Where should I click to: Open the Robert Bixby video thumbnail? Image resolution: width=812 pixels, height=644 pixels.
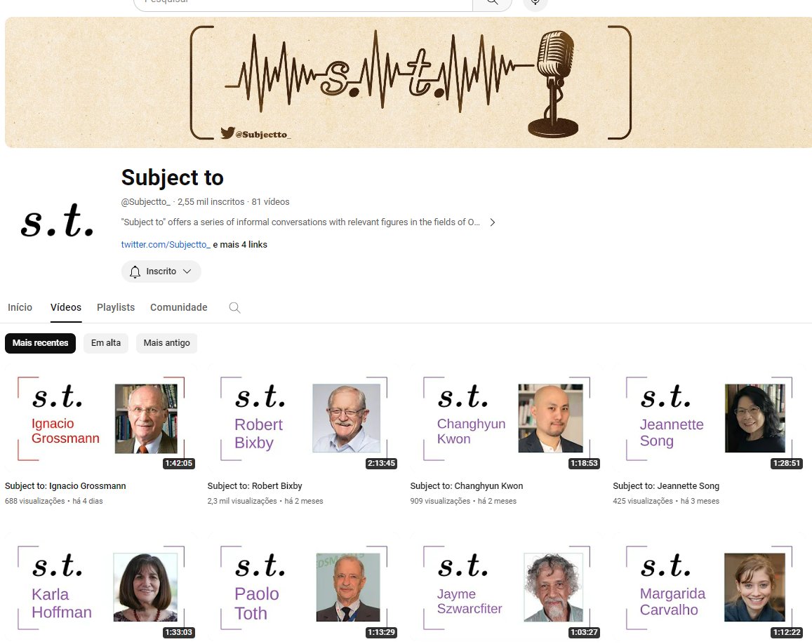pyautogui.click(x=304, y=418)
